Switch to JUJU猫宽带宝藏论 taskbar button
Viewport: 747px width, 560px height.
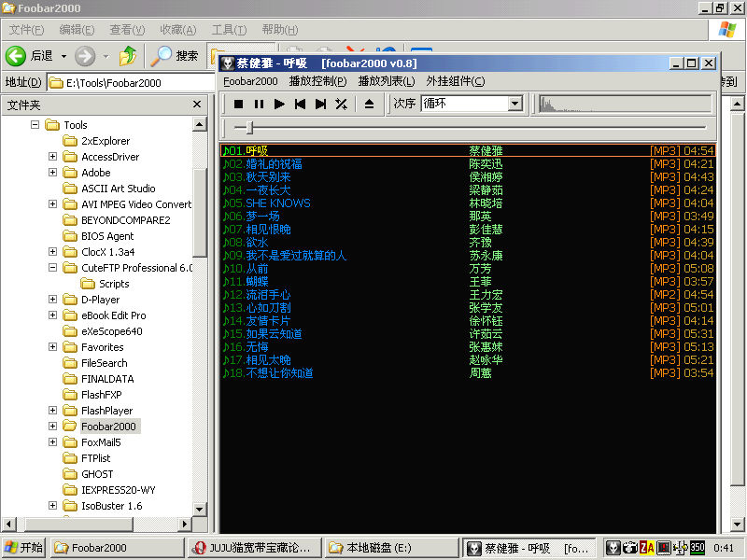pos(254,548)
